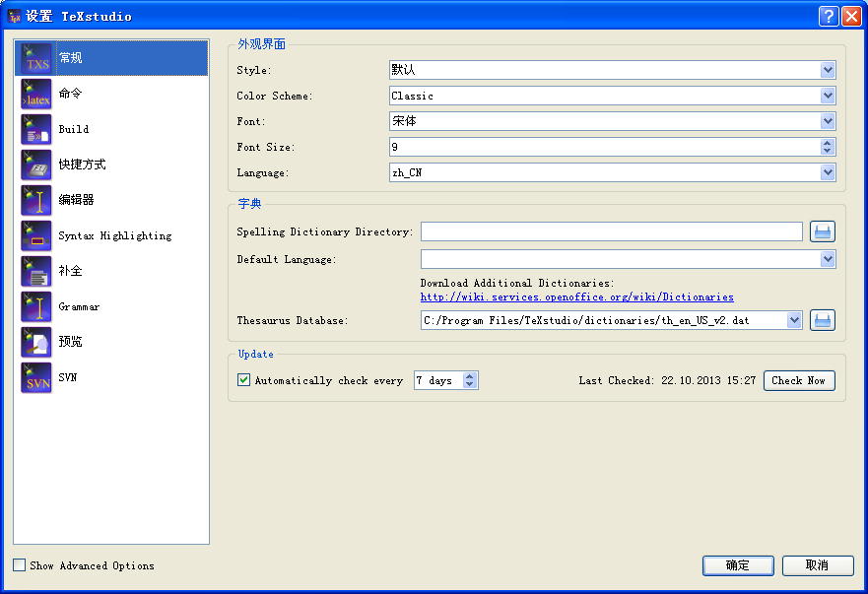This screenshot has height=594, width=868.
Task: Enable Show Advanced Options checkbox
Action: [20, 565]
